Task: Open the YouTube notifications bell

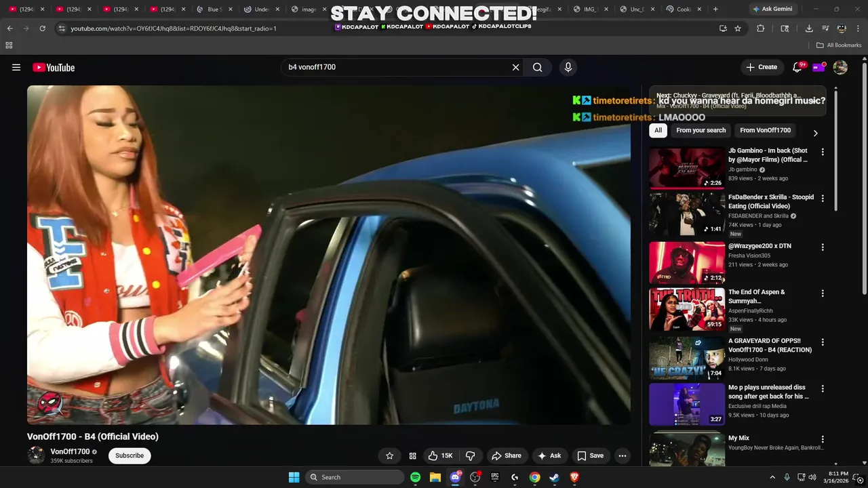Action: (797, 67)
